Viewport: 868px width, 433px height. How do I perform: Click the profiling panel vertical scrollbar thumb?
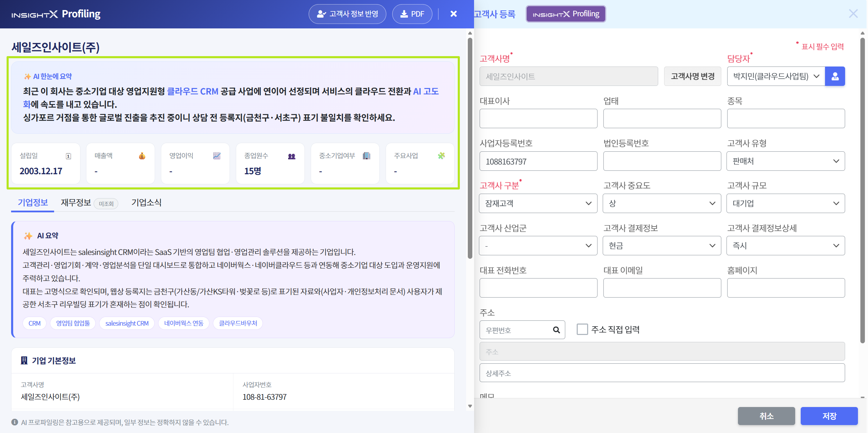pyautogui.click(x=470, y=148)
